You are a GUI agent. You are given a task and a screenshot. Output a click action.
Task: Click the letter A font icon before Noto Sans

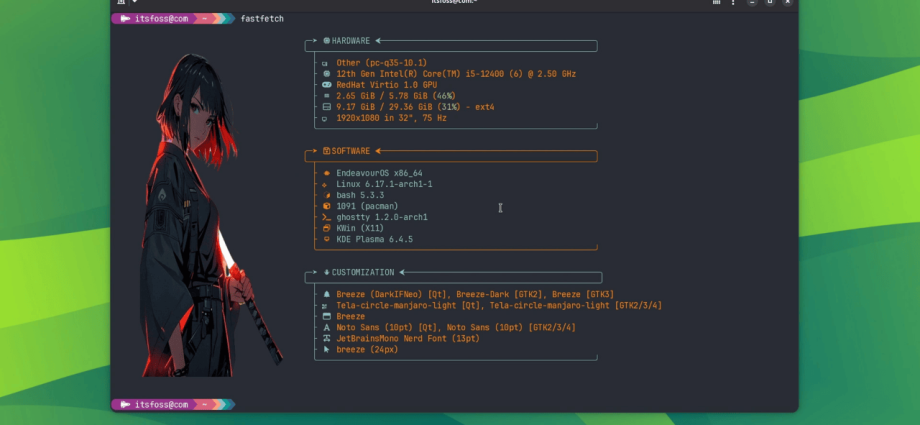click(x=327, y=328)
